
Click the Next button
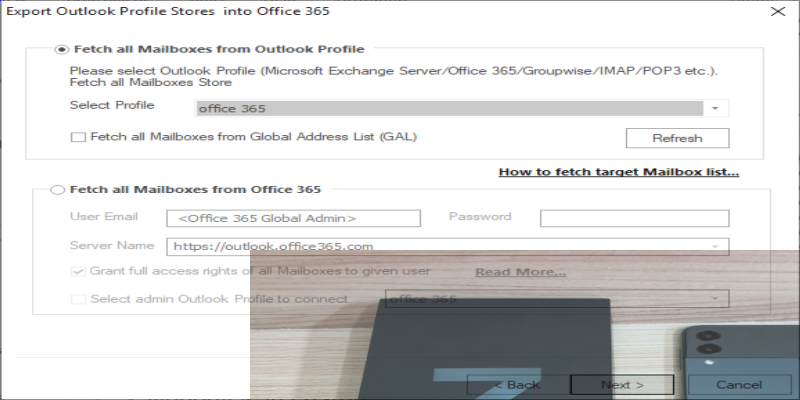tap(622, 385)
